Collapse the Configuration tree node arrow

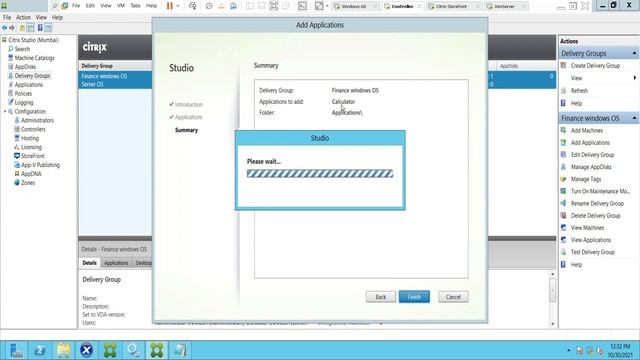[x=5, y=111]
